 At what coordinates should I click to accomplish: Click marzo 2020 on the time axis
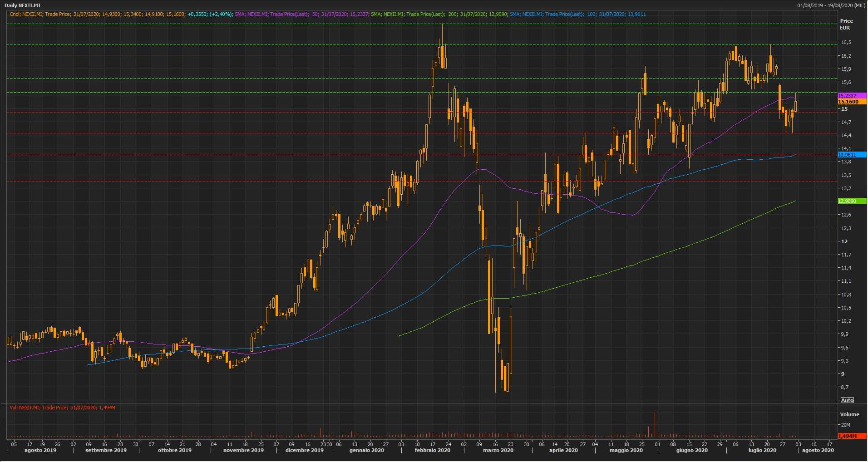point(498,450)
